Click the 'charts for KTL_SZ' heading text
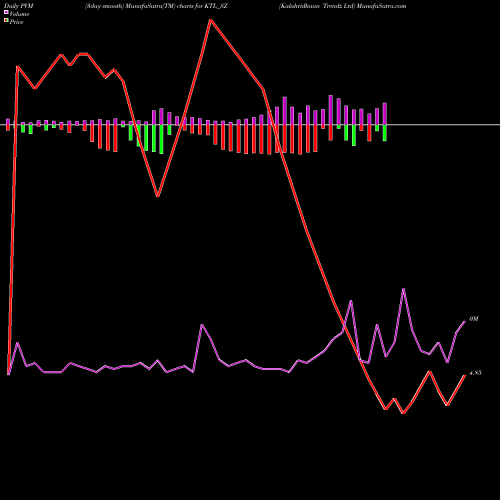The image size is (500, 500). (201, 6)
